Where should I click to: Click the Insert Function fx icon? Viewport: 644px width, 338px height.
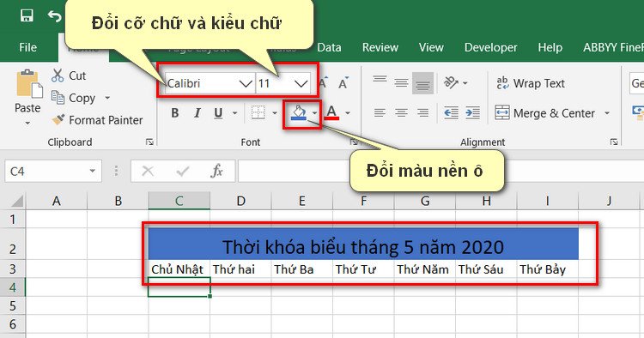click(x=217, y=171)
